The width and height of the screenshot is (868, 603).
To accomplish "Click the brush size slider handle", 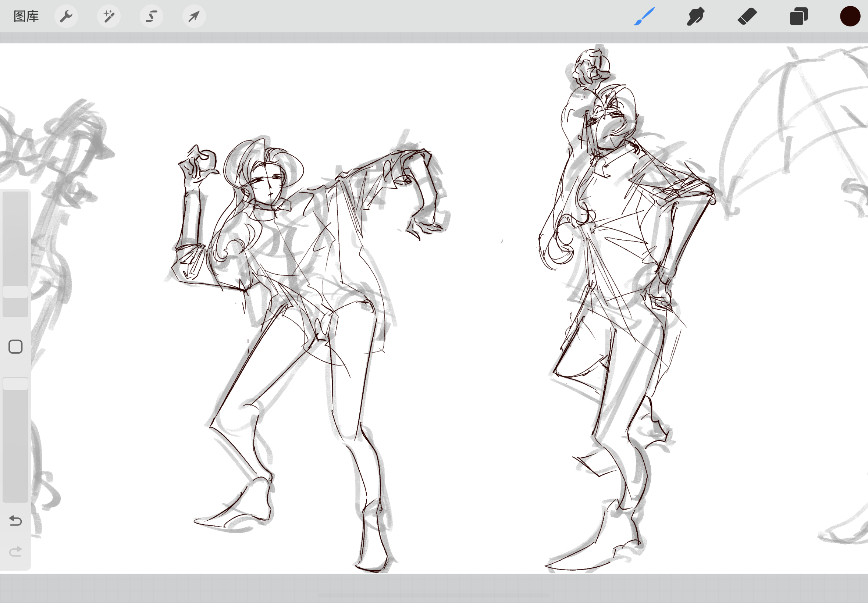I will [x=15, y=292].
